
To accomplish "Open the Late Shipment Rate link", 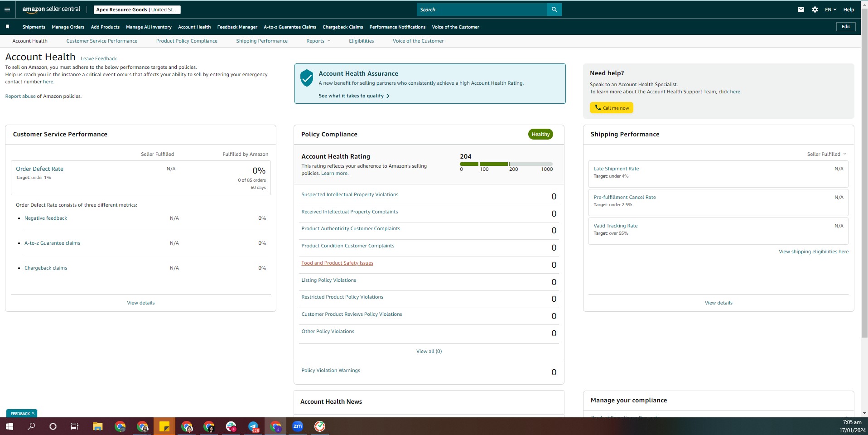I will tap(616, 169).
